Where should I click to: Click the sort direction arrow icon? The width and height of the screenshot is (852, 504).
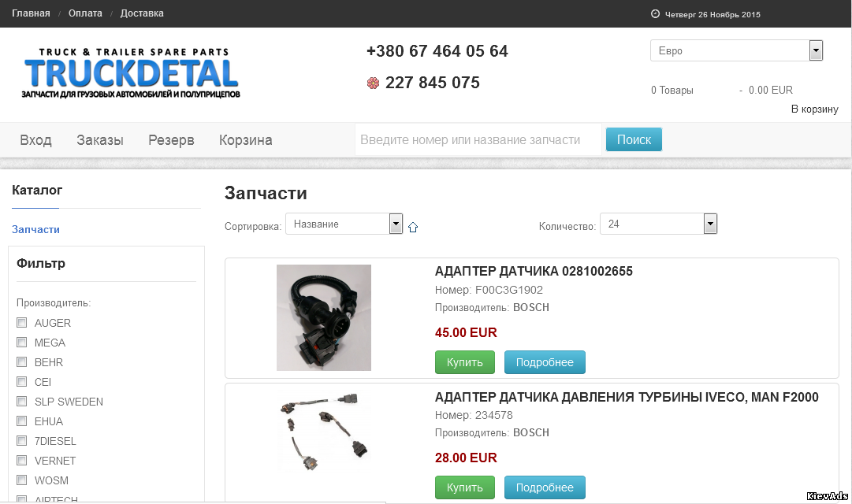pos(413,227)
